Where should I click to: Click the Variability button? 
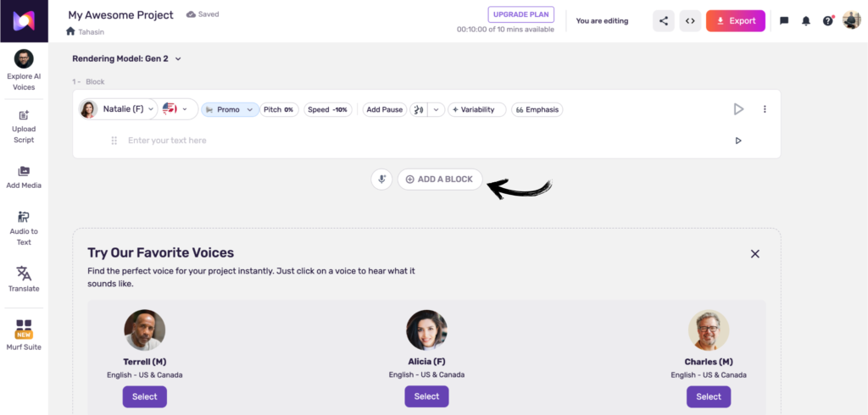click(x=476, y=109)
